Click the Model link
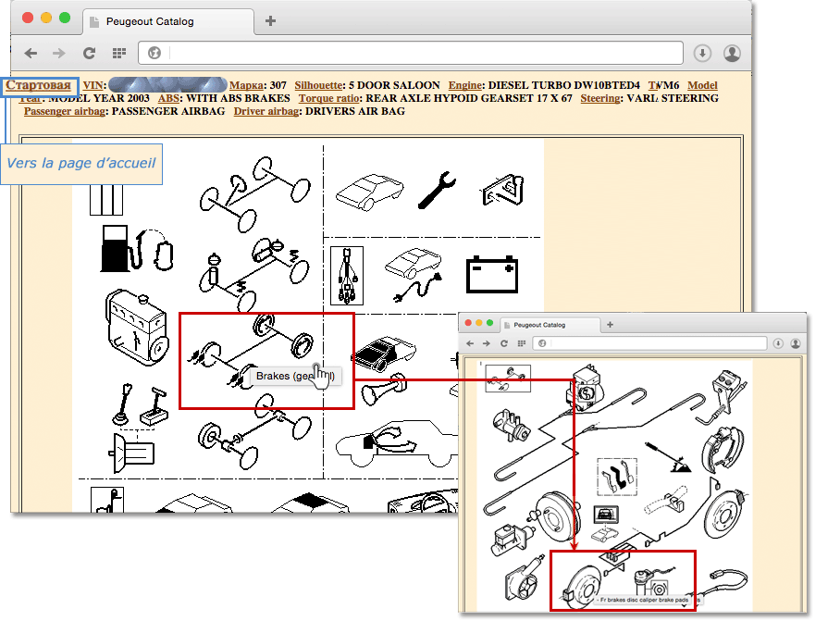Screen dimensions: 840x621 tap(702, 85)
